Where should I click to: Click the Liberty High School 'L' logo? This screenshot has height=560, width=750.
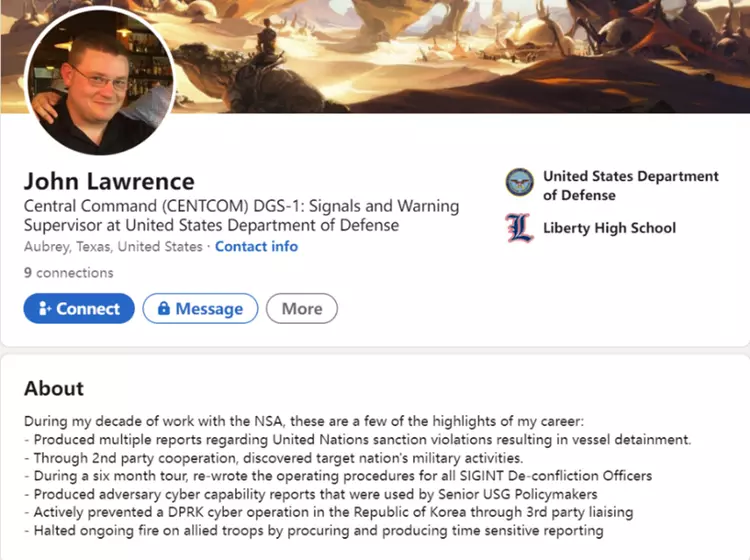[x=520, y=228]
